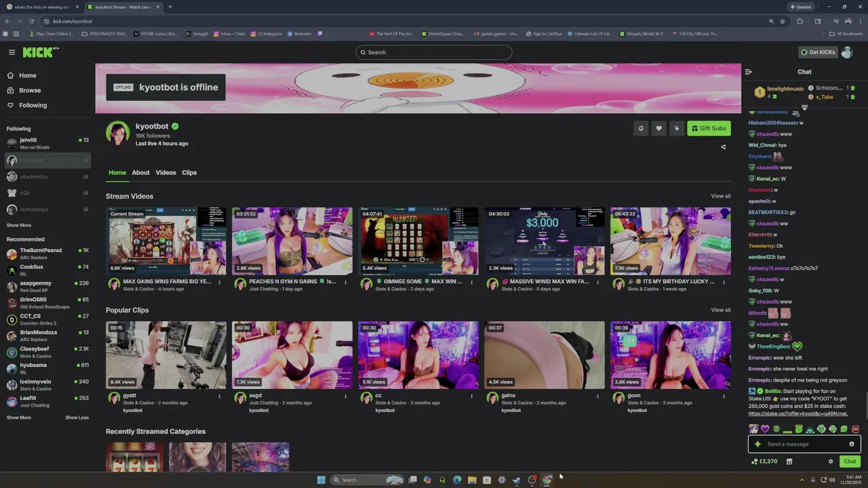The width and height of the screenshot is (868, 488).
Task: Focus the Kick search box
Action: (x=434, y=52)
